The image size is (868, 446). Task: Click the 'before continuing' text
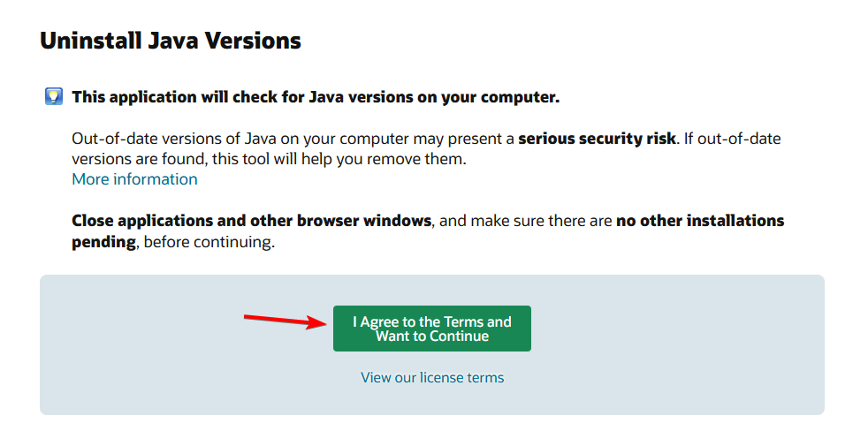(x=208, y=242)
